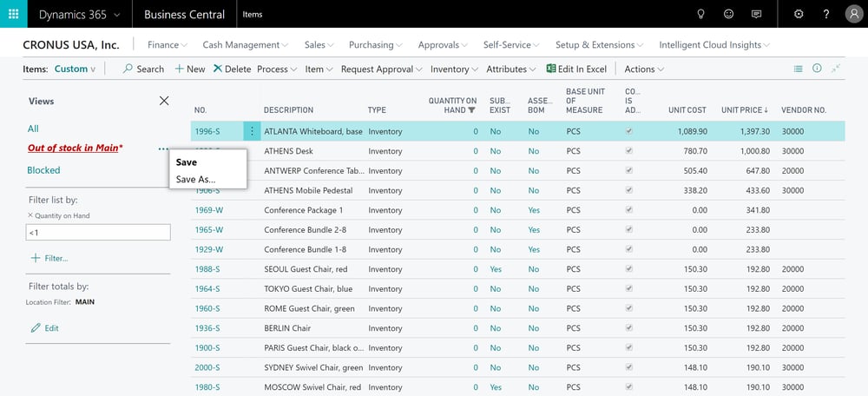Open the user profile avatar
The image size is (868, 396).
coord(854,15)
